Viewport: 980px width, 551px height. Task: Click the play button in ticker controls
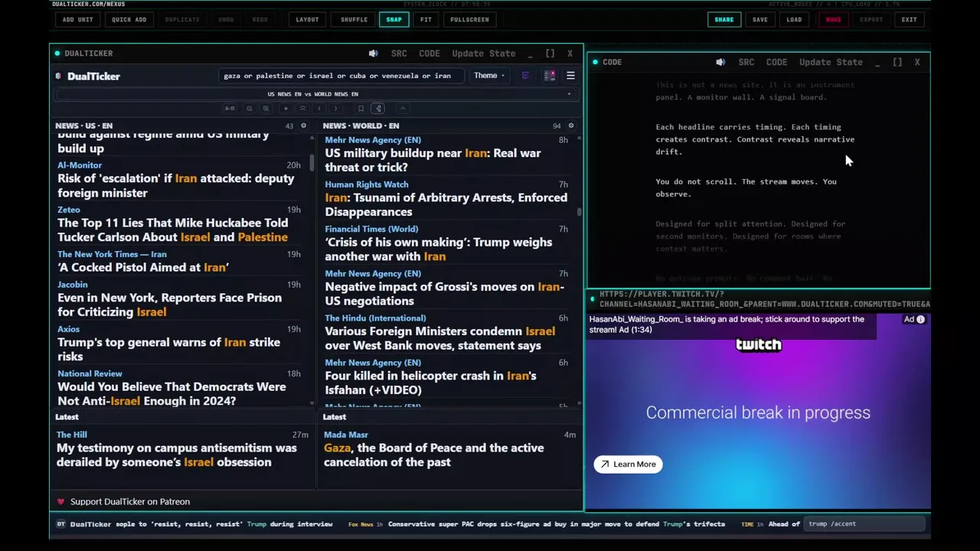(286, 109)
